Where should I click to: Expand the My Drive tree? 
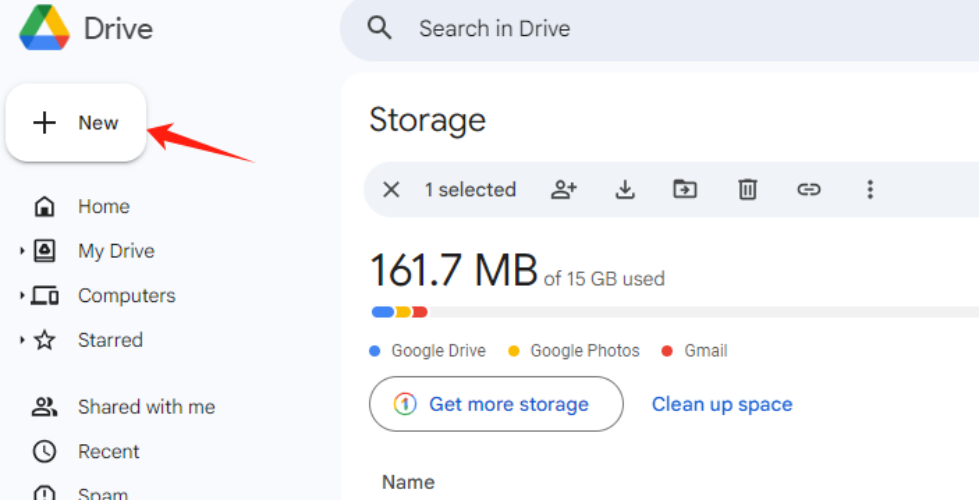(22, 251)
